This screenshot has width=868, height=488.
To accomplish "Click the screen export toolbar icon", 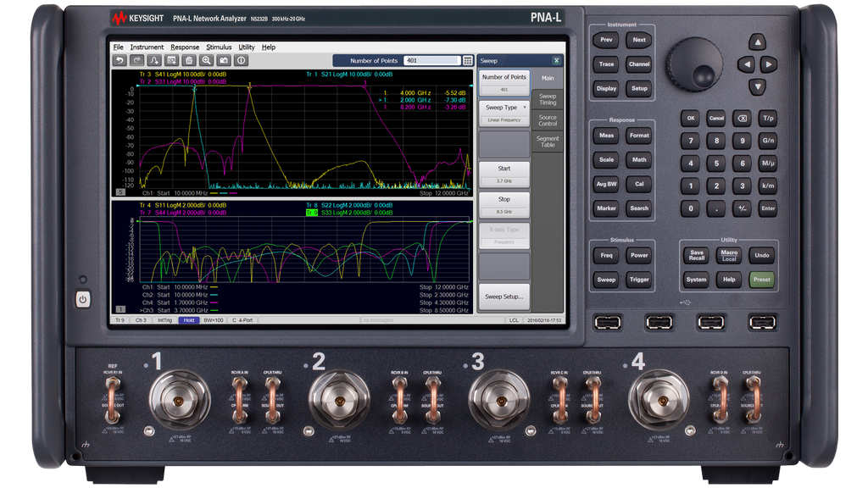I will [x=171, y=60].
